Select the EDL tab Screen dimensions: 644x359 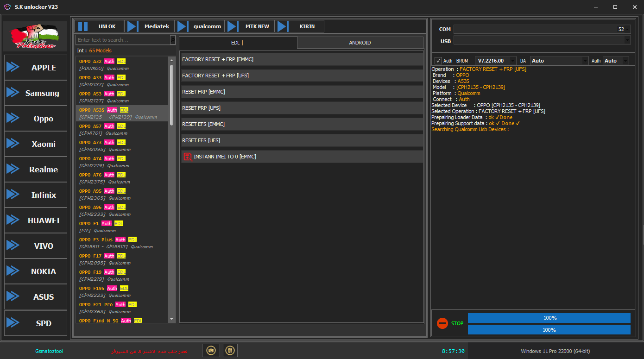[x=237, y=42]
